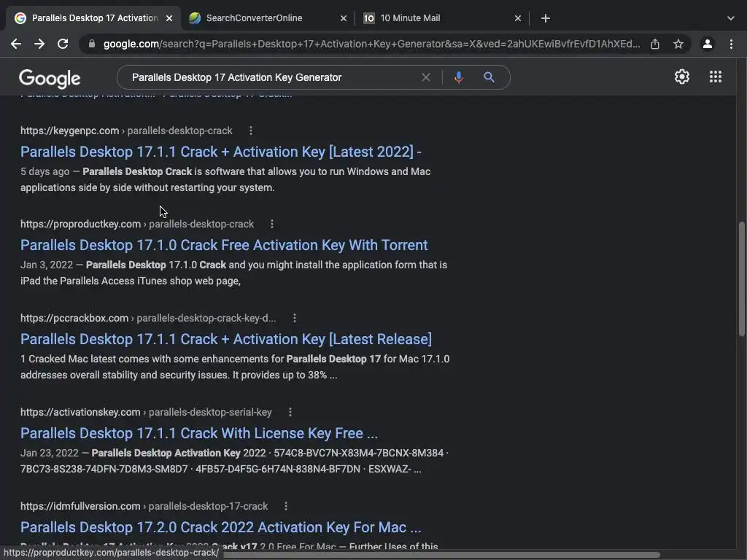Click the activationskey.com URL breadcrumb

[146, 412]
